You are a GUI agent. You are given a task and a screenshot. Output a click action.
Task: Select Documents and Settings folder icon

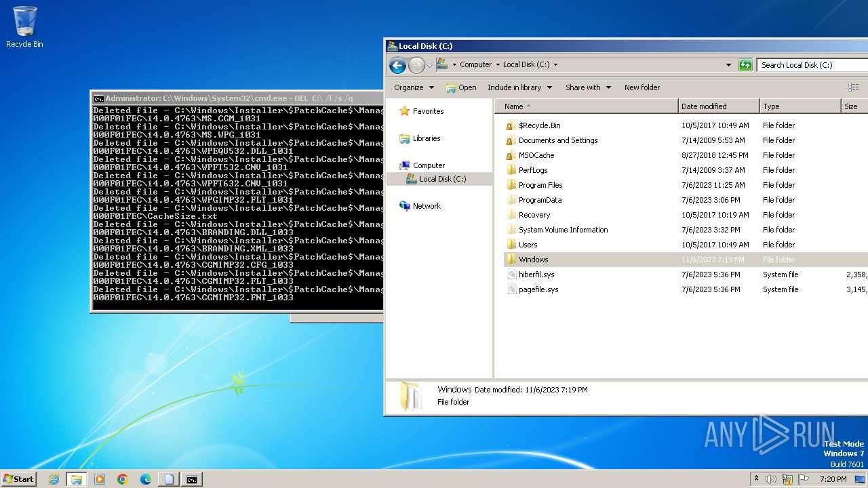[x=511, y=140]
